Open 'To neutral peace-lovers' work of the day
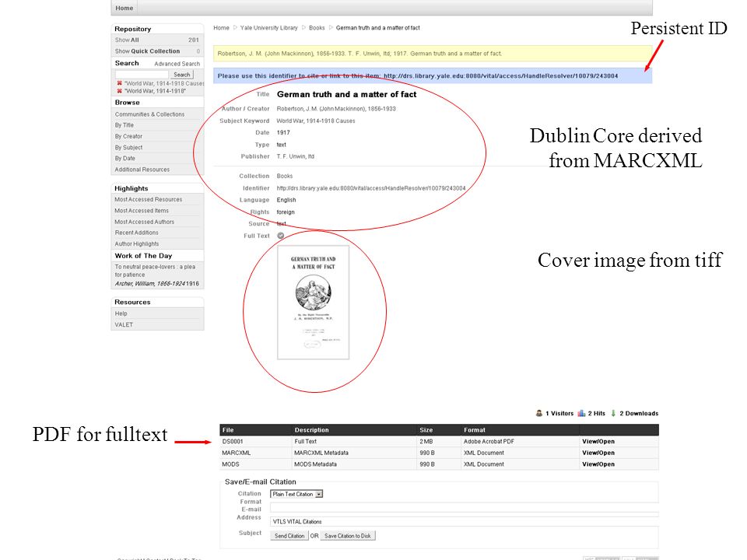This screenshot has height=560, width=747. 155,271
